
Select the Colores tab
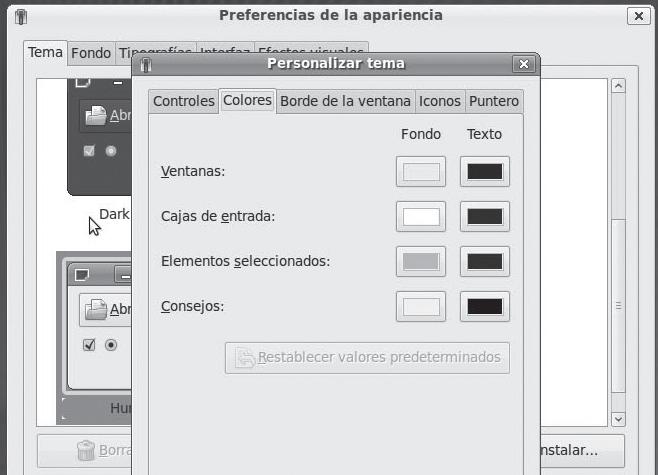[247, 100]
